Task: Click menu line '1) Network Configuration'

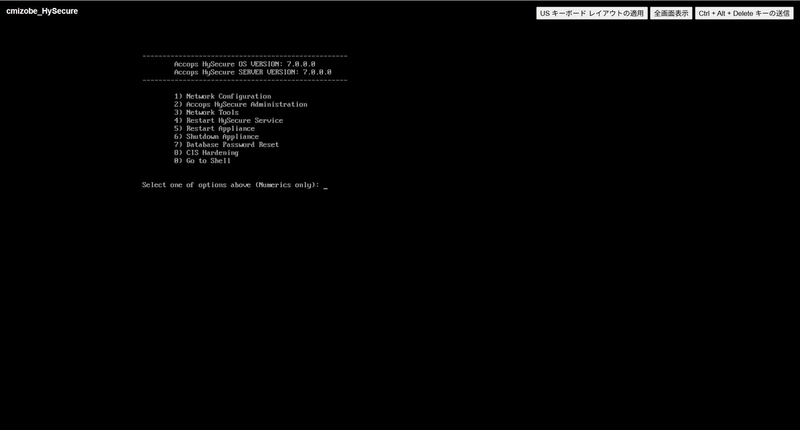Action: [x=222, y=96]
